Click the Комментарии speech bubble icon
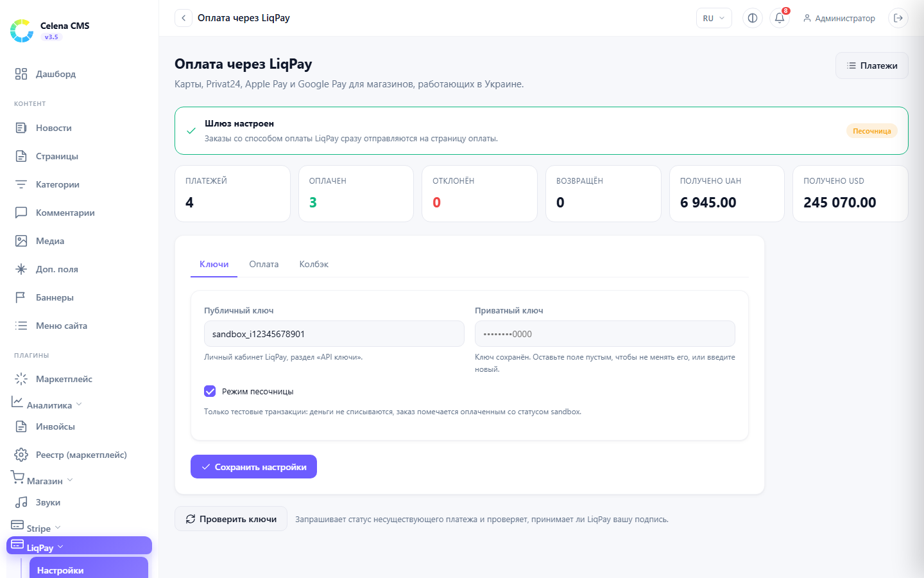 [21, 213]
